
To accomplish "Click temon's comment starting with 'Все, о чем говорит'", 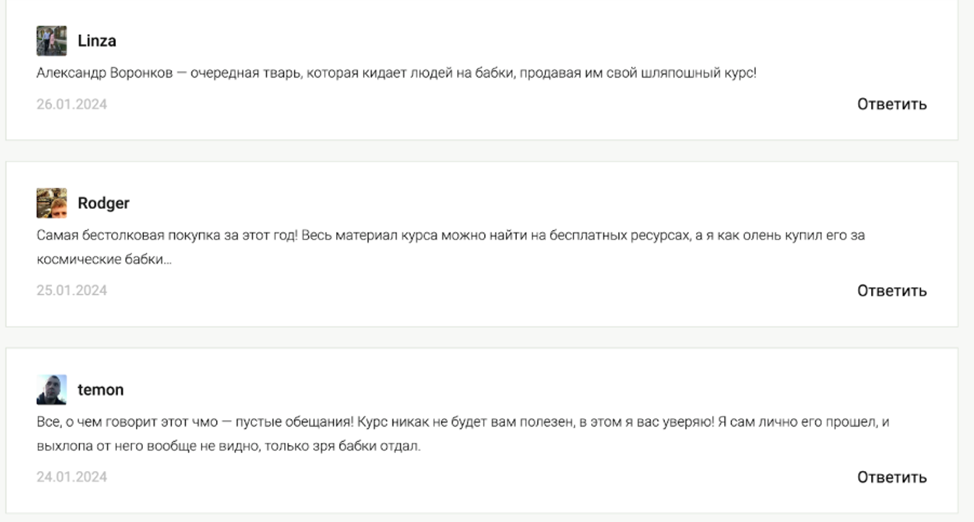I will coord(463,434).
